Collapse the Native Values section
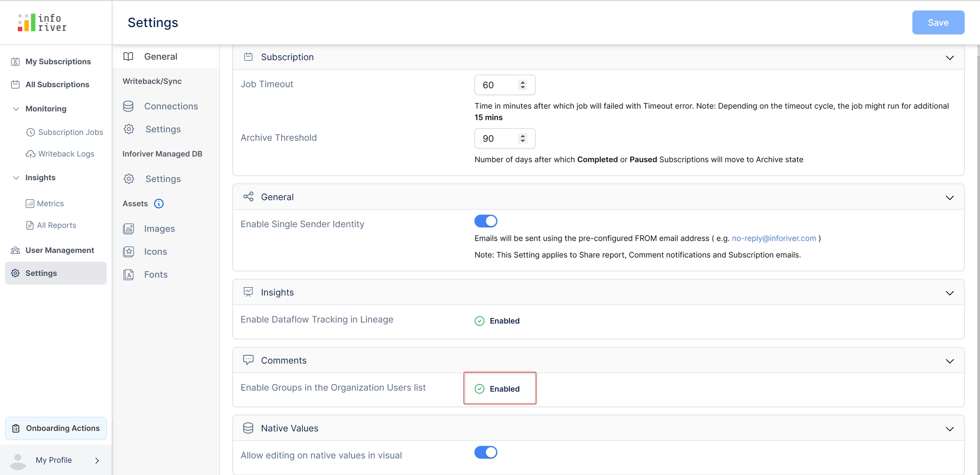The width and height of the screenshot is (980, 475). tap(949, 429)
